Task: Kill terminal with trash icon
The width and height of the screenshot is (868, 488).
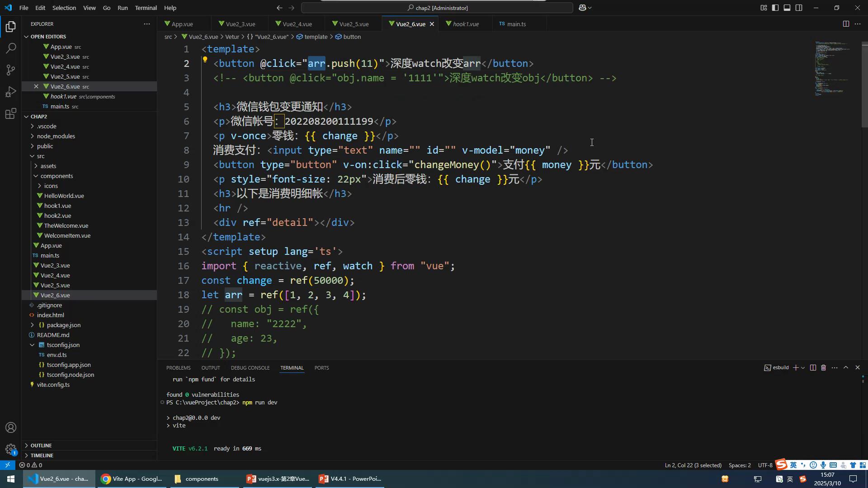Action: tap(823, 368)
